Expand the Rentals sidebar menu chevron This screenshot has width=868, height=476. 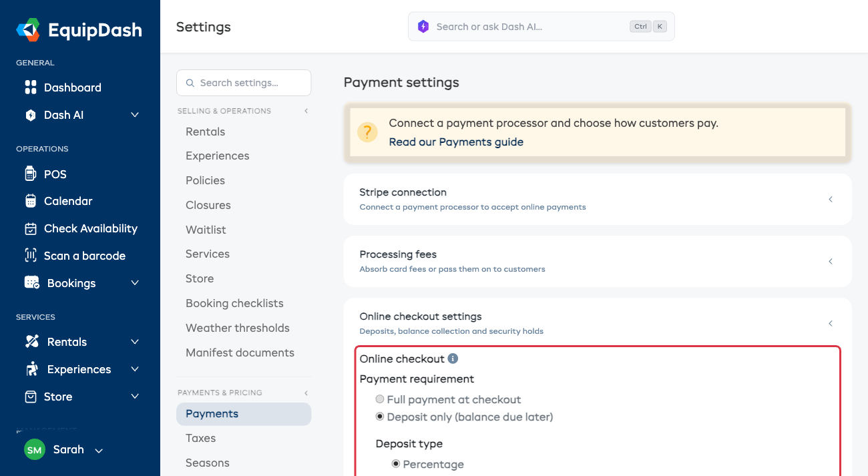point(135,342)
